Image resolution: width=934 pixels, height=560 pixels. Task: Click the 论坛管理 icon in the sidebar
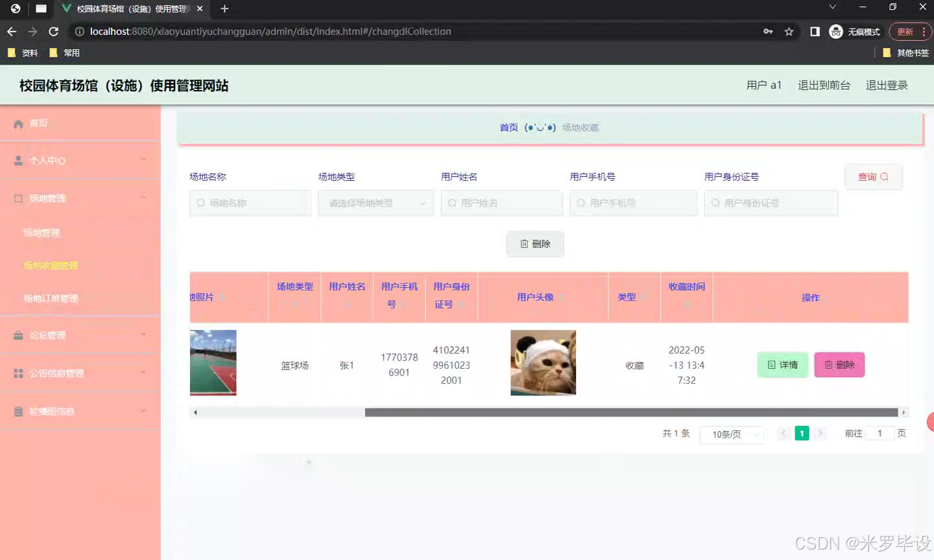[18, 335]
